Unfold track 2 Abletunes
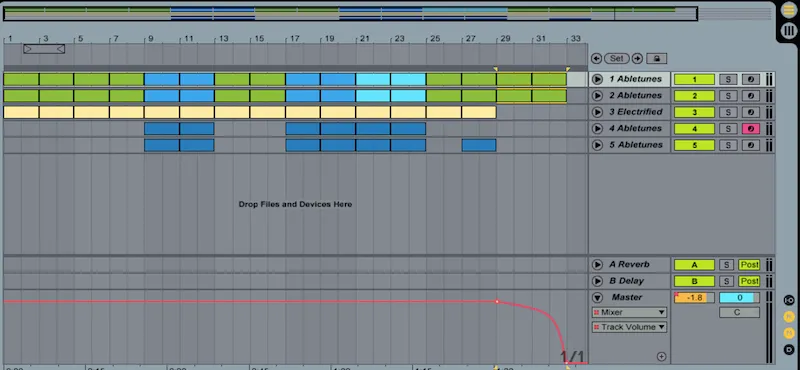Viewport: 800px width, 370px height. coord(597,95)
